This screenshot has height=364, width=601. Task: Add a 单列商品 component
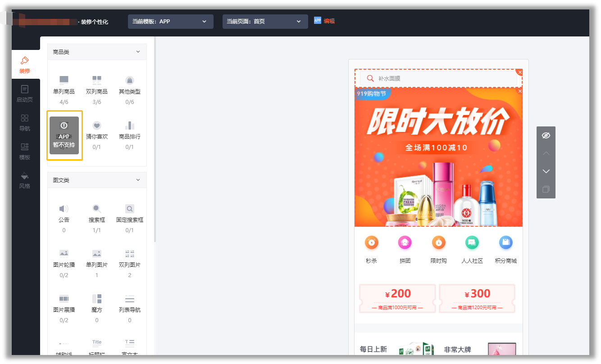(64, 84)
